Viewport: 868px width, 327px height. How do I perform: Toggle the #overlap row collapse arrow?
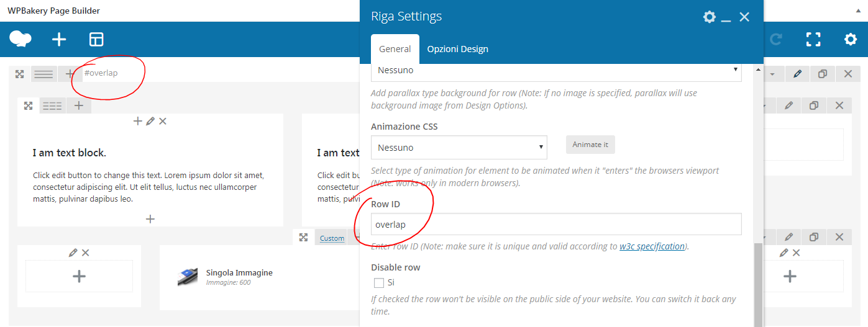(x=773, y=74)
